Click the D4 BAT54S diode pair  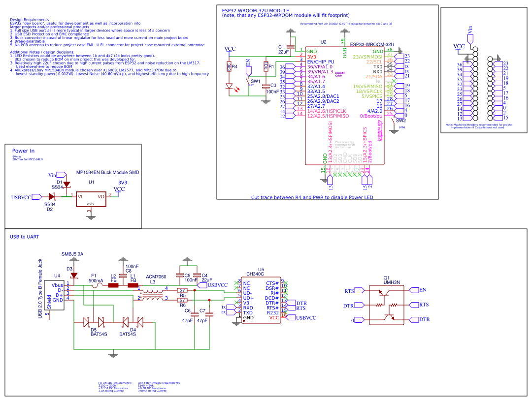pyautogui.click(x=133, y=322)
